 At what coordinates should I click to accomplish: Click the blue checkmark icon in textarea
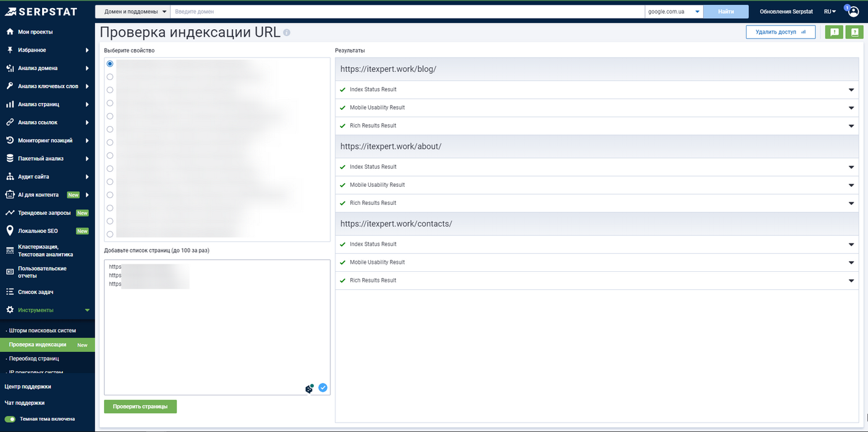[323, 388]
